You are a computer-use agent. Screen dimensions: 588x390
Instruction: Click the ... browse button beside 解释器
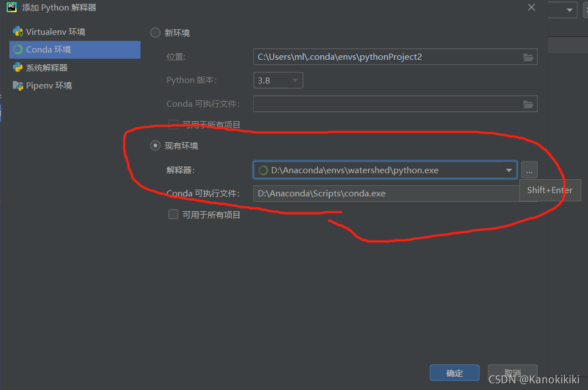(529, 170)
